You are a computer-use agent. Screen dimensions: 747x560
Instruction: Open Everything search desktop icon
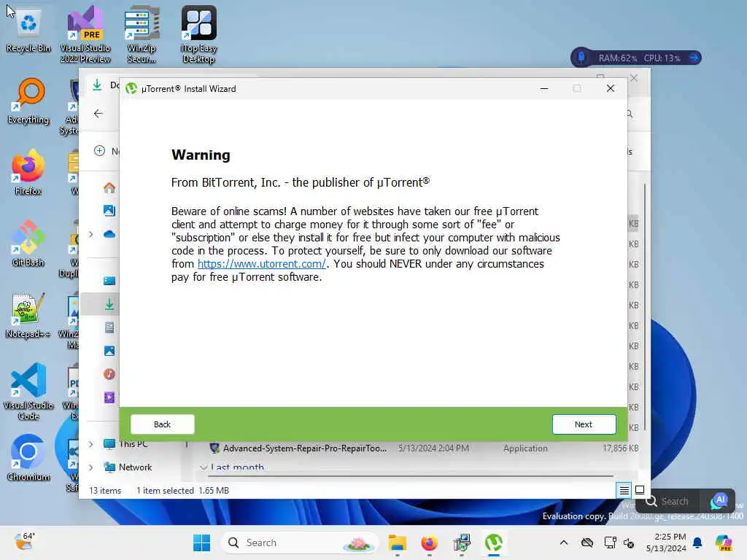(x=28, y=101)
